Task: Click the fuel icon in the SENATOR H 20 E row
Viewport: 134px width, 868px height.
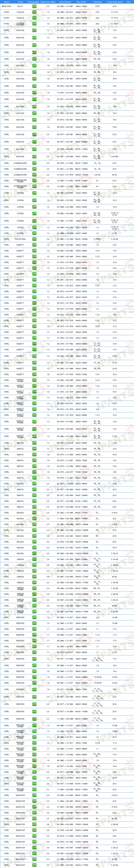Action: click(34, 795)
